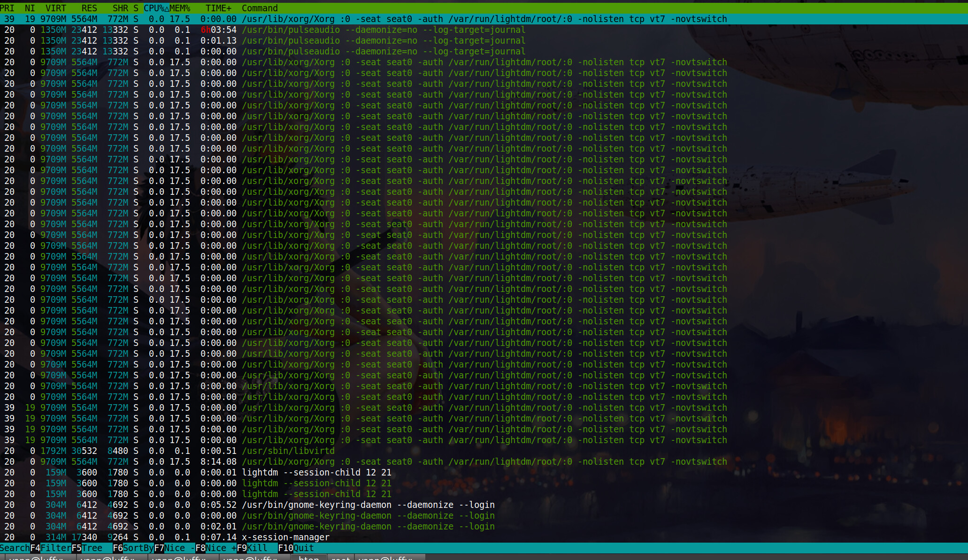Sort by the SHR column header
Screen dimensions: 968x560
pos(121,8)
